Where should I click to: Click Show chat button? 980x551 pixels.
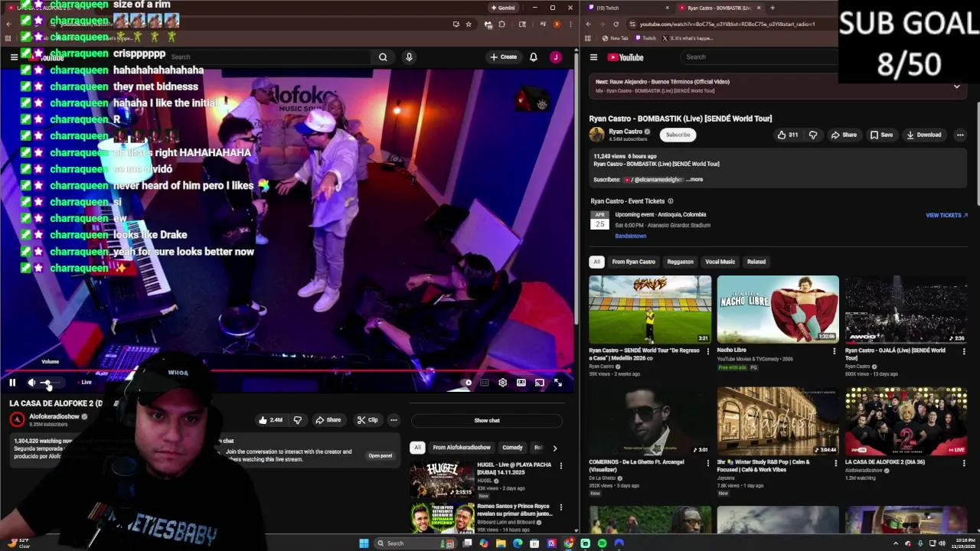point(487,420)
